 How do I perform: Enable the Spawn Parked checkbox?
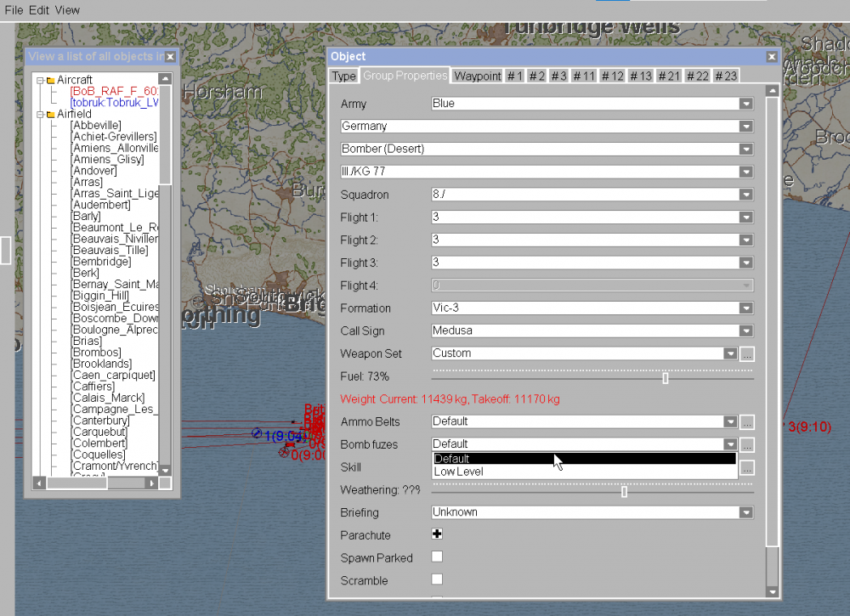(x=437, y=557)
